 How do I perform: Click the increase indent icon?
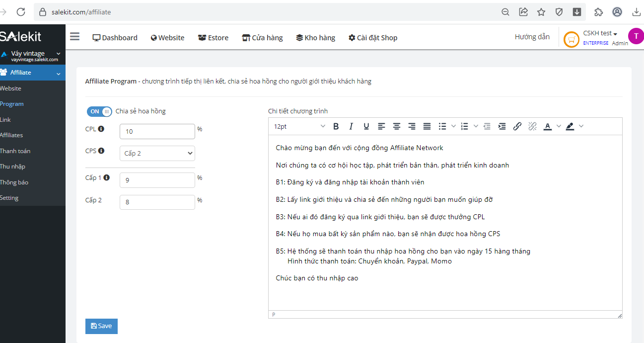tap(502, 126)
